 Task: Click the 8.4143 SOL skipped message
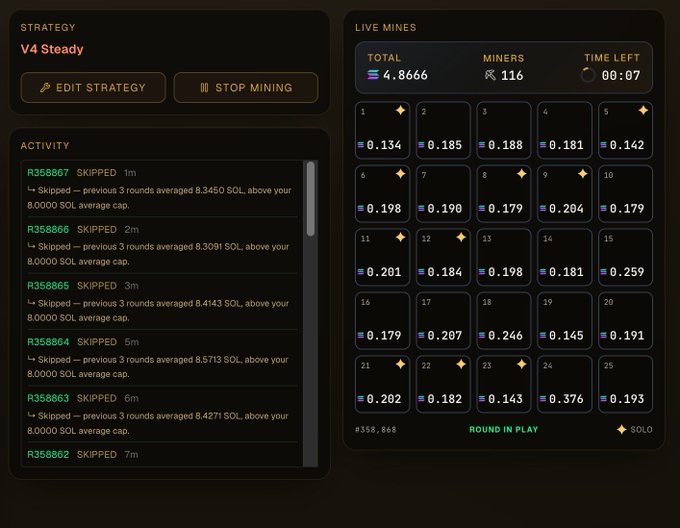click(x=158, y=310)
